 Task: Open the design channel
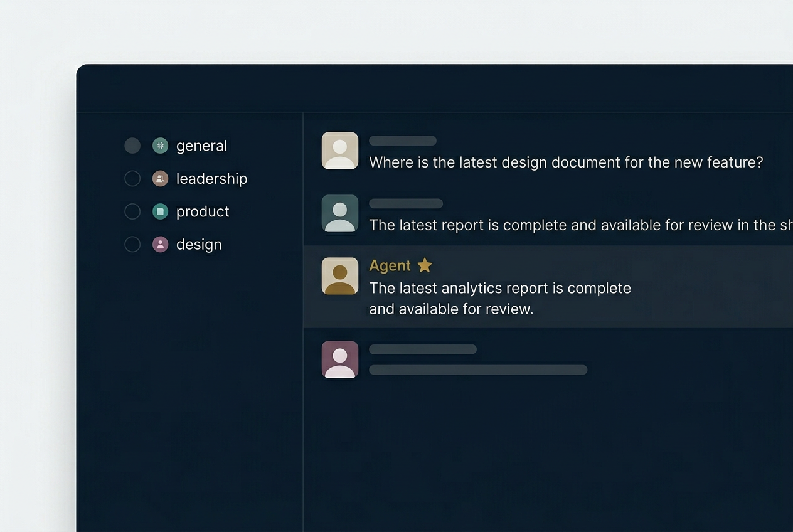pos(199,244)
